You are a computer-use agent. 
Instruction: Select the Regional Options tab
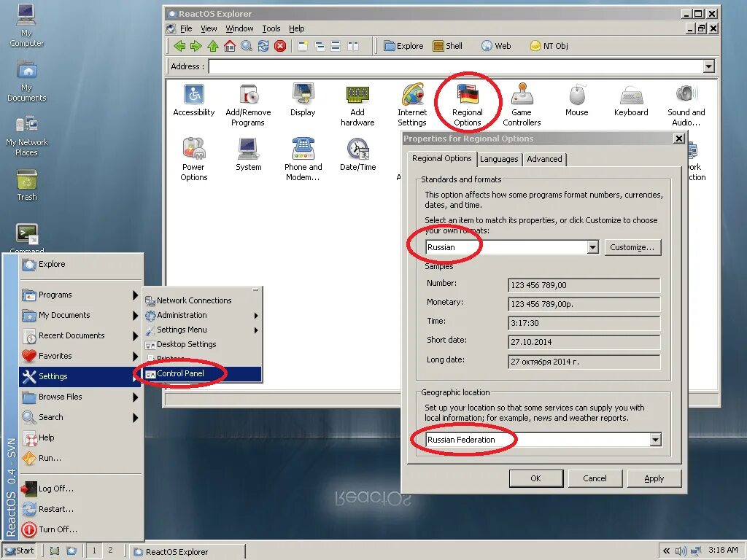tap(441, 158)
